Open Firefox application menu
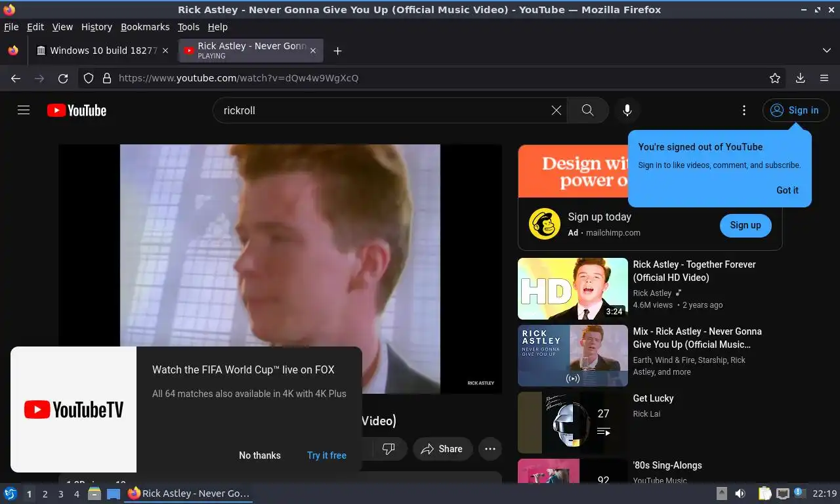840x504 pixels. [824, 78]
